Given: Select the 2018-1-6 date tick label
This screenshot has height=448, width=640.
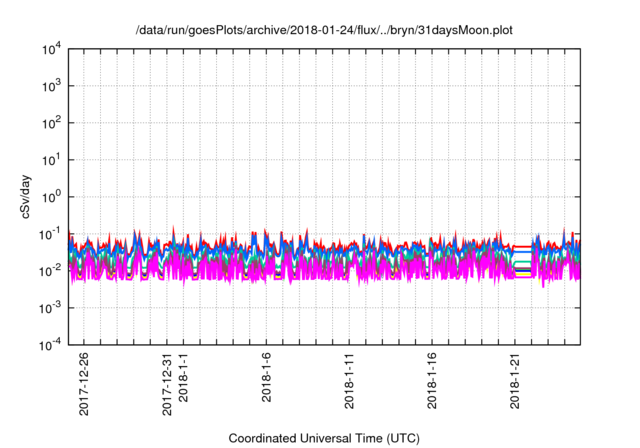Looking at the screenshot, I should pos(267,379).
